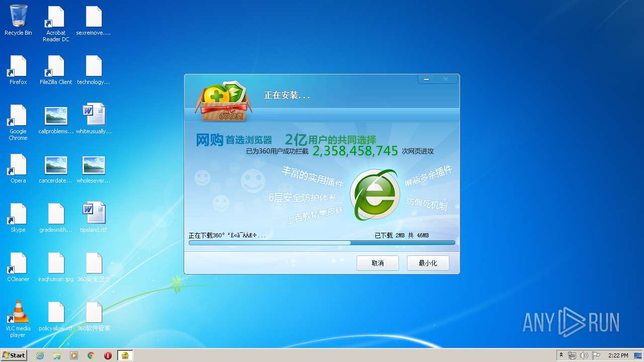Open wholesever image file
Screen dimensions: 644x362
coord(94,168)
